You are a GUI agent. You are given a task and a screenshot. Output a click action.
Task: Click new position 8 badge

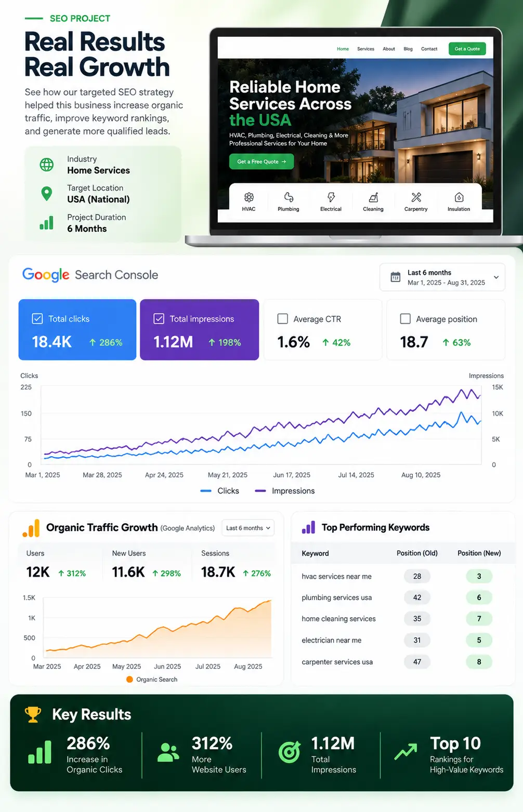click(x=479, y=662)
